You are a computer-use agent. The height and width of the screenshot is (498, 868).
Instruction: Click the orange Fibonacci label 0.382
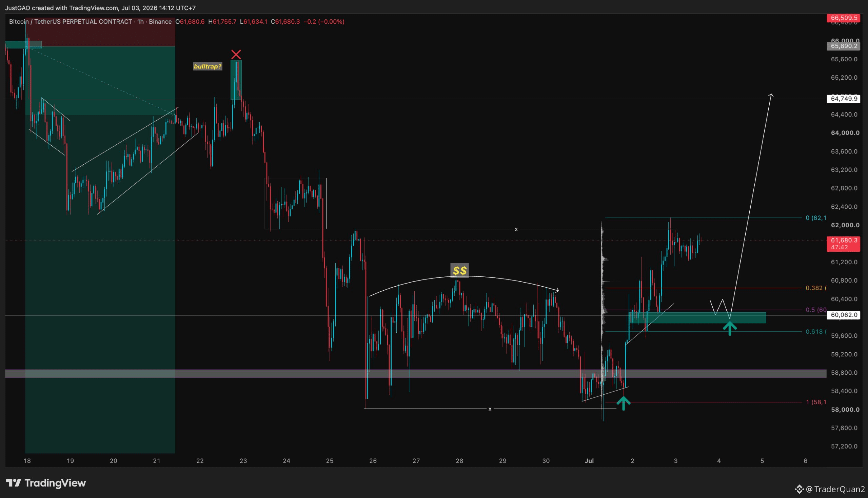pos(816,288)
